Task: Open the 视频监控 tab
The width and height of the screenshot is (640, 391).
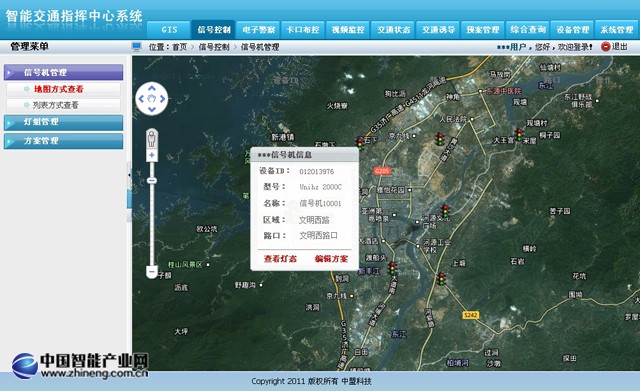Action: 348,30
